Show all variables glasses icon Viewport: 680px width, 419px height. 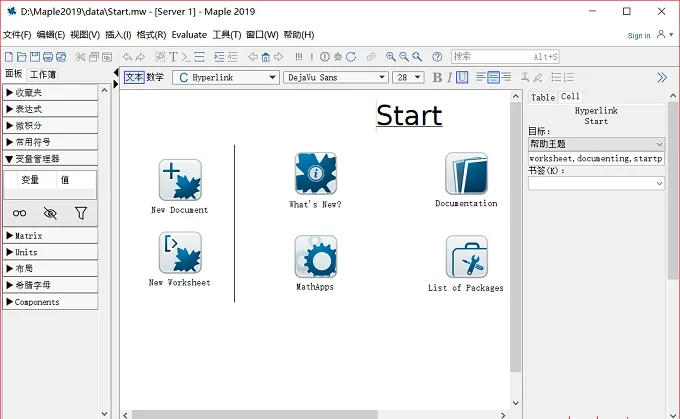pyautogui.click(x=19, y=213)
